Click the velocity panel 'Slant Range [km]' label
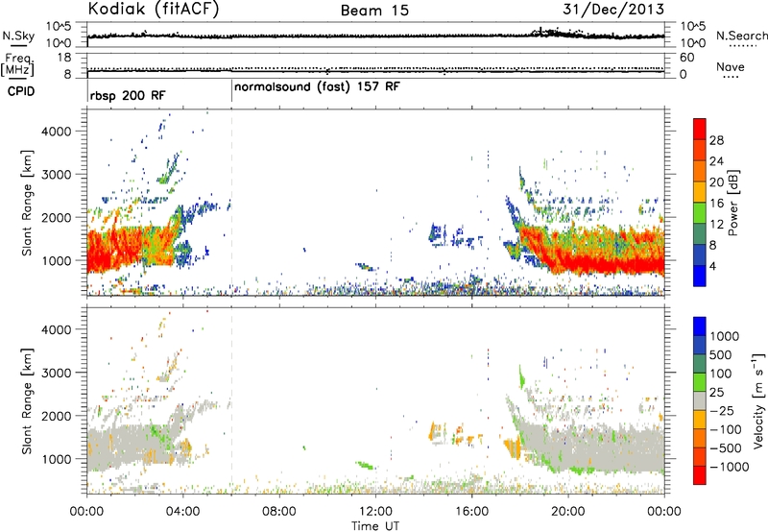The height and width of the screenshot is (532, 768). click(x=27, y=400)
